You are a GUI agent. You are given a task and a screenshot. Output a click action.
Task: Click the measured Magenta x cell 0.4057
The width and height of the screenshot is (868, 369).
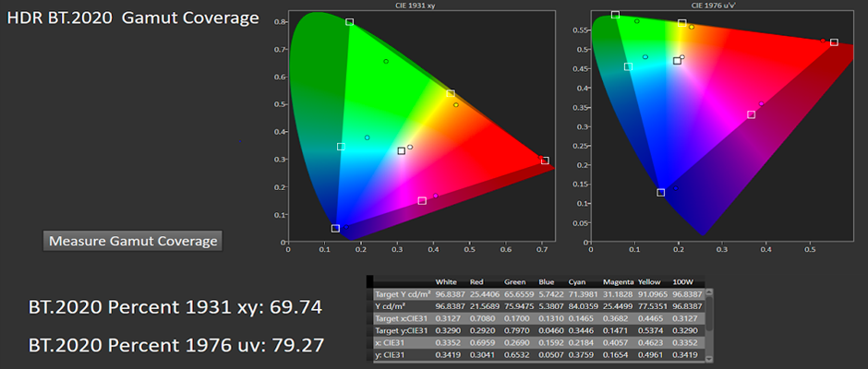tap(615, 343)
